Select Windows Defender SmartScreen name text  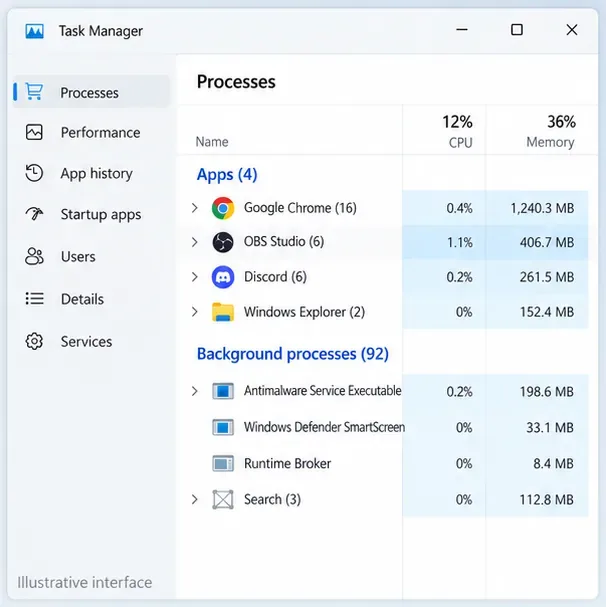pyautogui.click(x=324, y=427)
